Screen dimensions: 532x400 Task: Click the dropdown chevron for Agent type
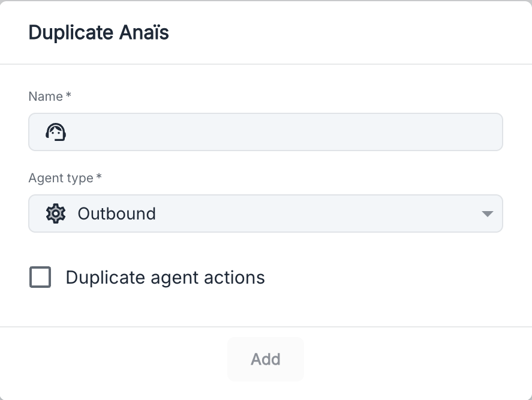(x=487, y=213)
